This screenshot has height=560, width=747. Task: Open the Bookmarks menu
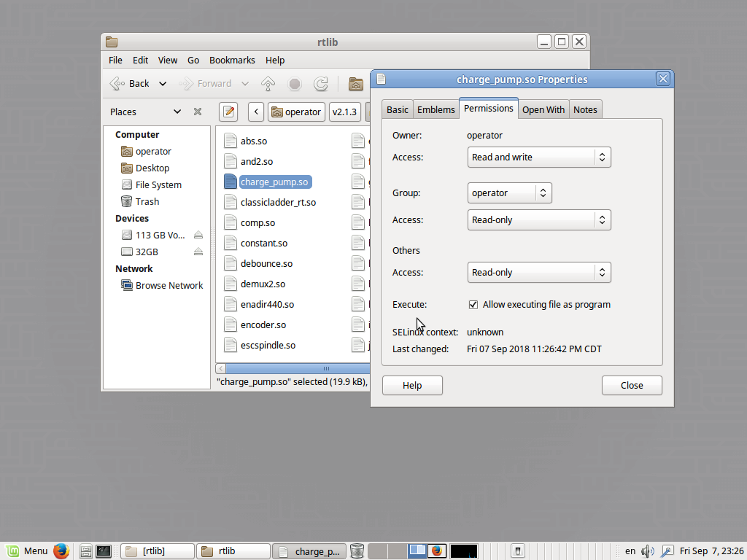[232, 60]
